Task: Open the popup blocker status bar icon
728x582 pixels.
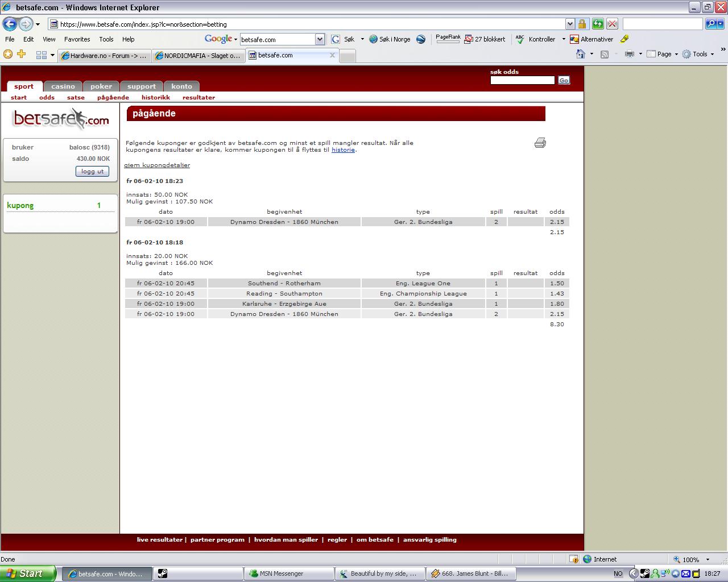Action: [x=574, y=559]
